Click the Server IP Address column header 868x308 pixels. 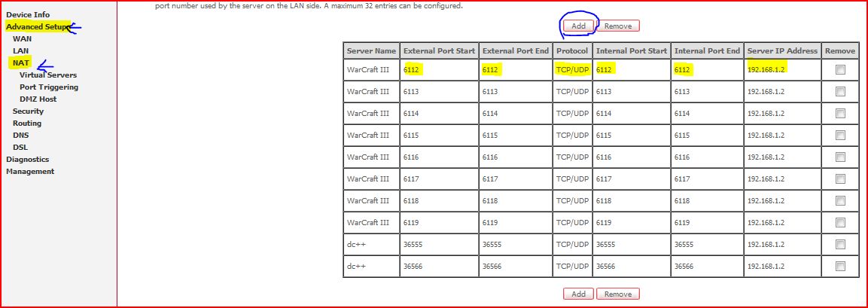(783, 51)
